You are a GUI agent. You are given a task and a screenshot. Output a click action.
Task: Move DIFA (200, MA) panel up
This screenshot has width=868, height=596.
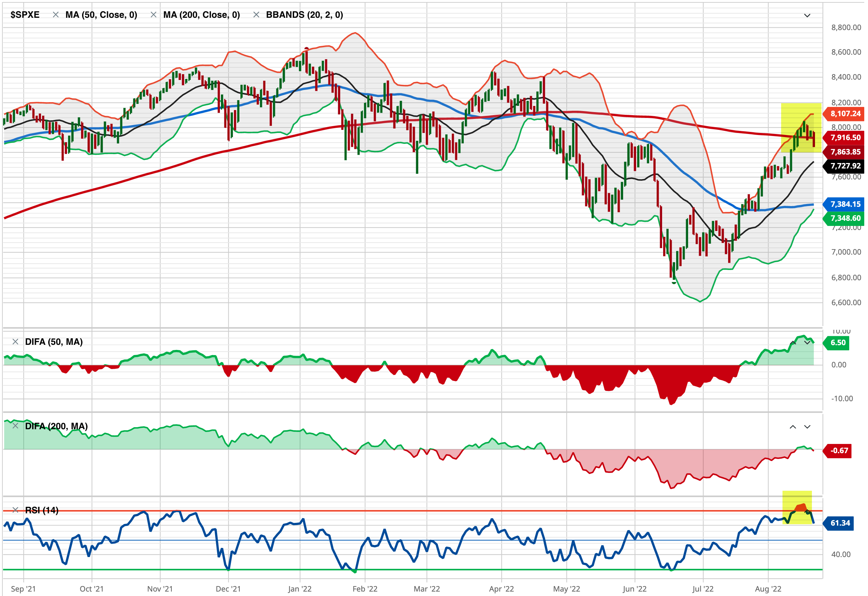point(793,427)
